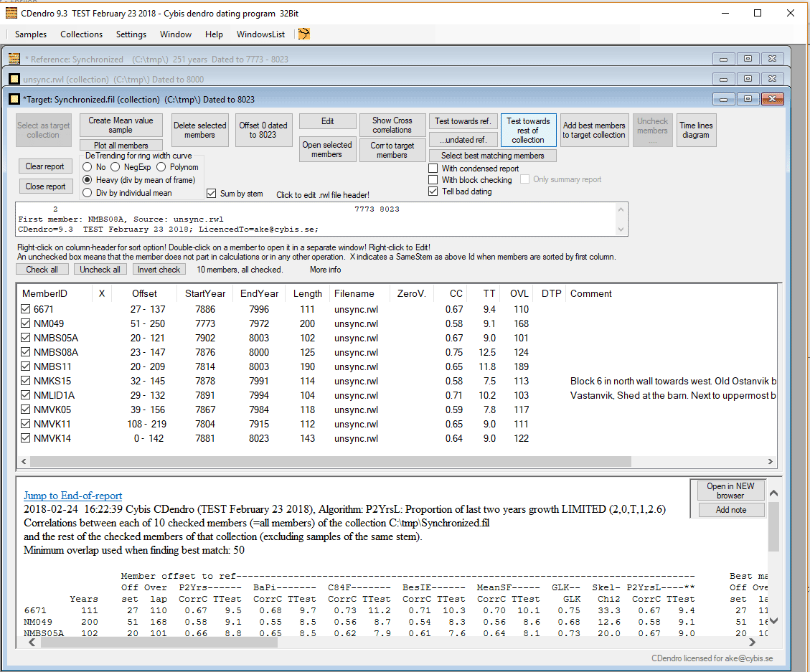Click the Reference: Synchronized window icon
Image resolution: width=810 pixels, height=672 pixels.
point(14,59)
